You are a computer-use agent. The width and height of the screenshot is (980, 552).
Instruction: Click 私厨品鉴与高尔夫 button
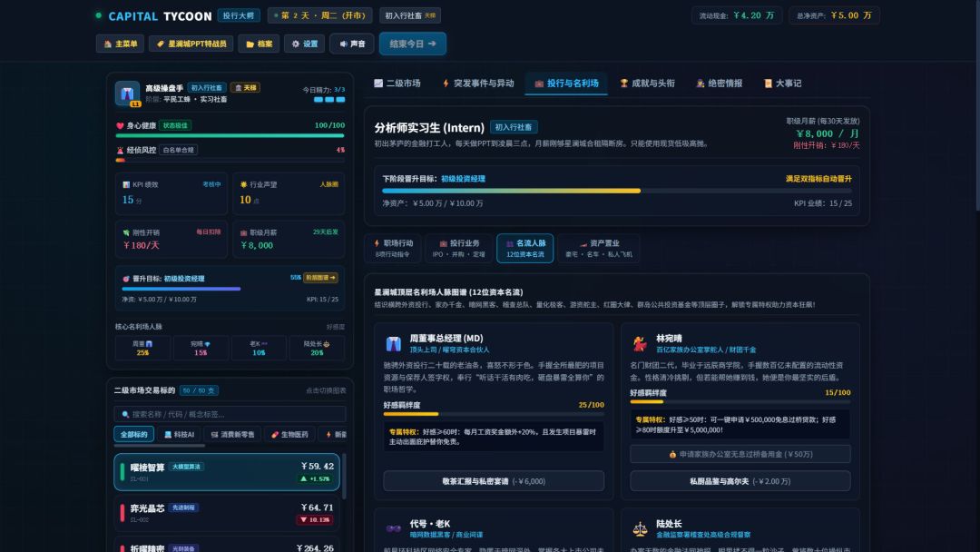click(740, 481)
